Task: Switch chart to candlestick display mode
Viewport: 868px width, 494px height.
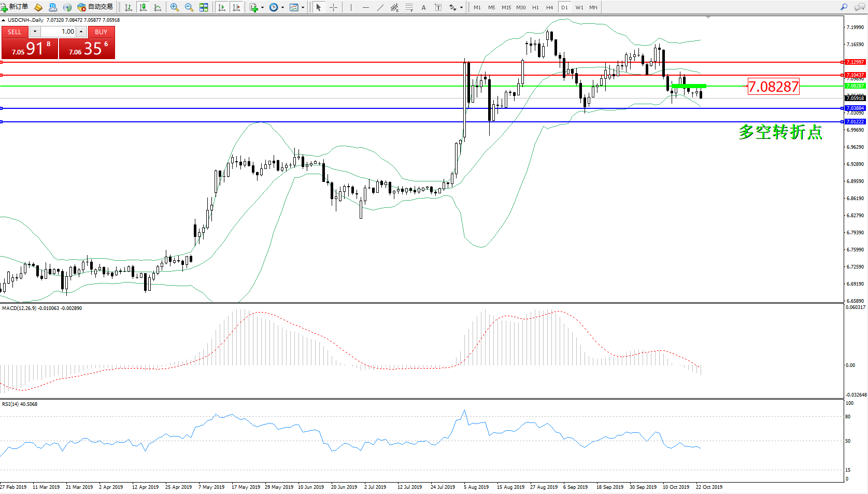Action: click(143, 7)
